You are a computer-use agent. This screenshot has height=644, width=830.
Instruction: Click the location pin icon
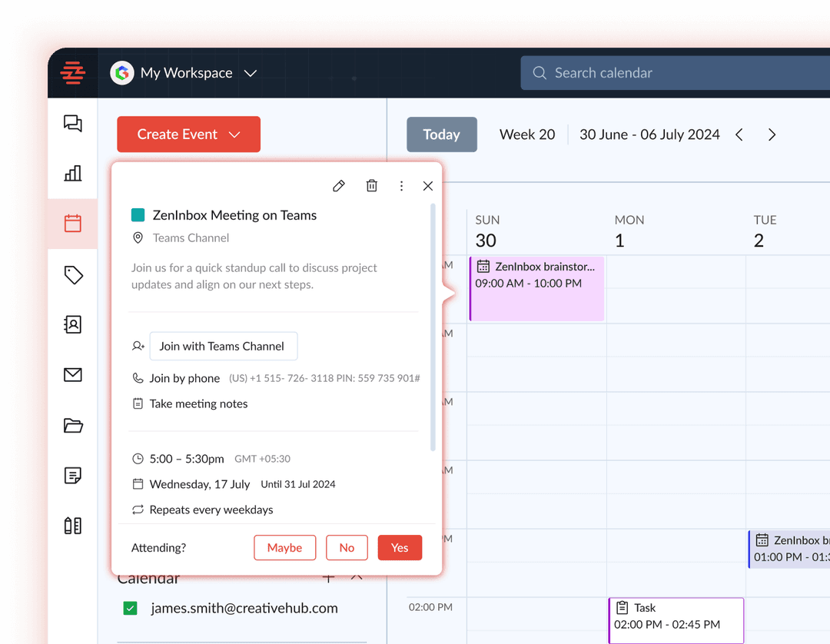[x=138, y=238]
